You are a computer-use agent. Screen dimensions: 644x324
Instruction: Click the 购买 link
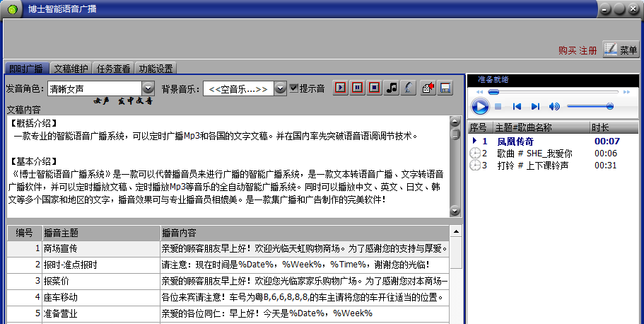[x=567, y=50]
